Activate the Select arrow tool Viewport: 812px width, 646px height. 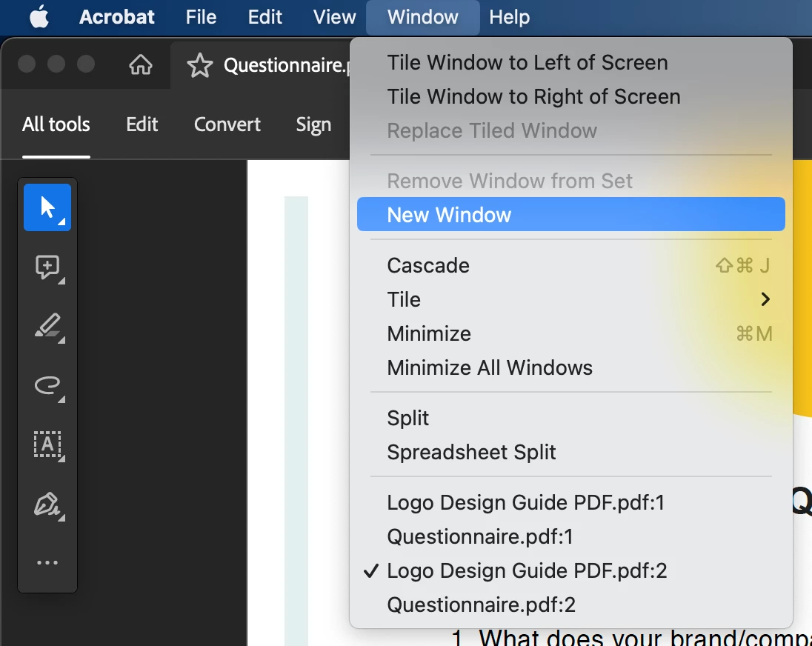pyautogui.click(x=47, y=207)
